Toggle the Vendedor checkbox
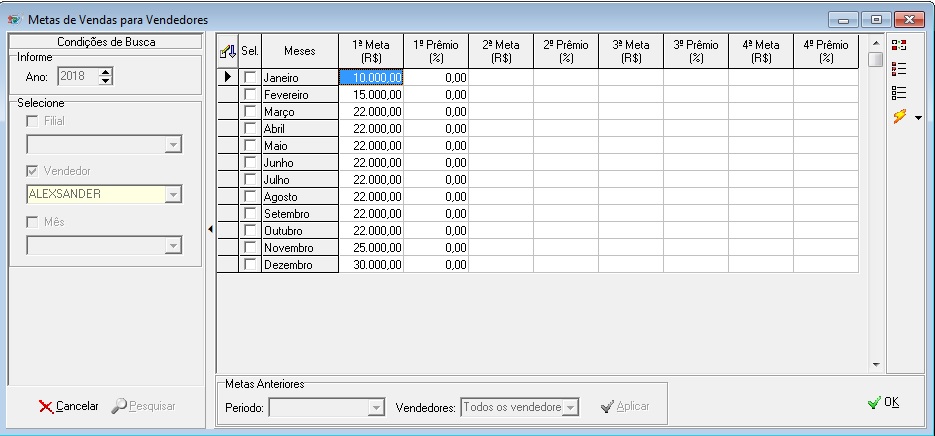Screen dimensions: 935x436 coord(32,171)
